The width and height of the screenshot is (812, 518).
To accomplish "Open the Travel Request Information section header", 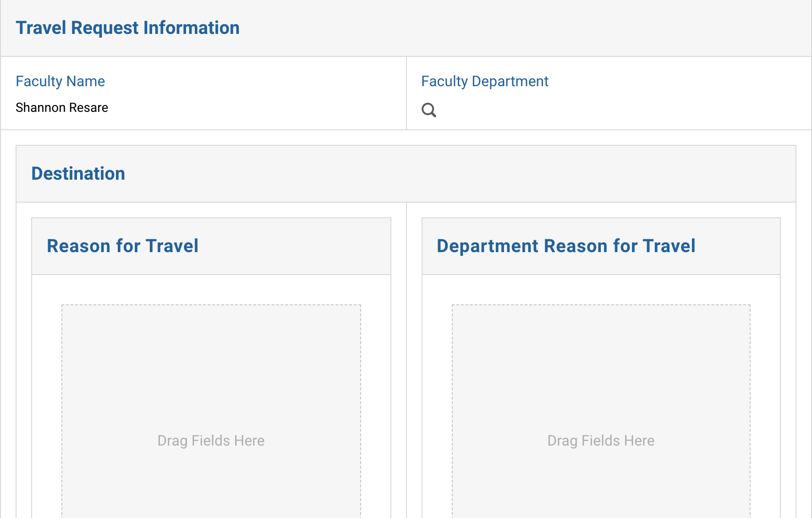I will 128,28.
